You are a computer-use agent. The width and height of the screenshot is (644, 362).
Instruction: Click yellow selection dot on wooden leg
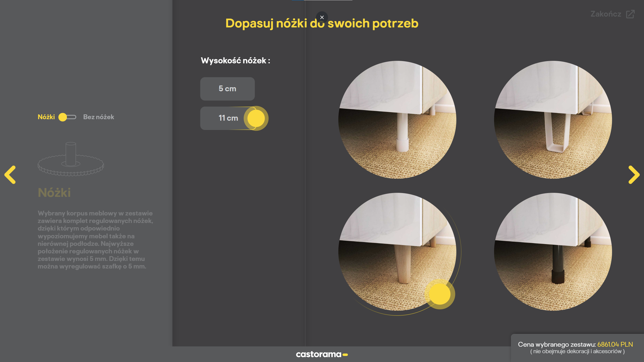[x=439, y=294]
